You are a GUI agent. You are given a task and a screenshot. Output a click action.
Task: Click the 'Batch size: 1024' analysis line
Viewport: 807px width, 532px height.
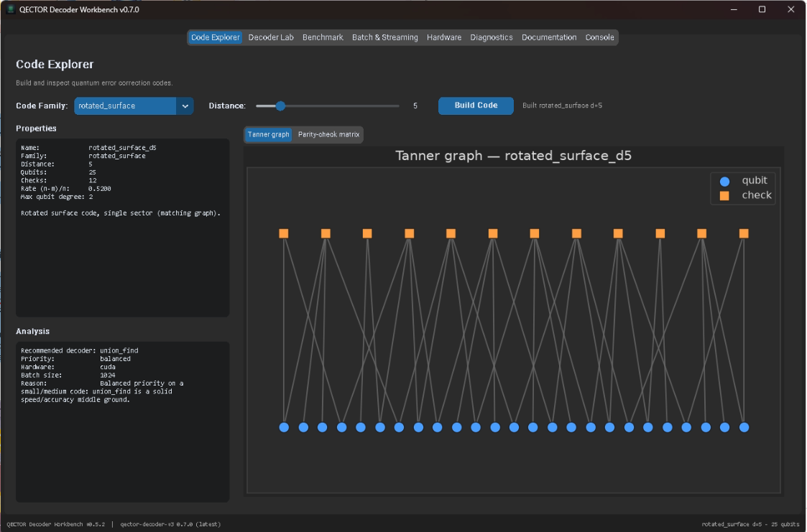(x=68, y=375)
